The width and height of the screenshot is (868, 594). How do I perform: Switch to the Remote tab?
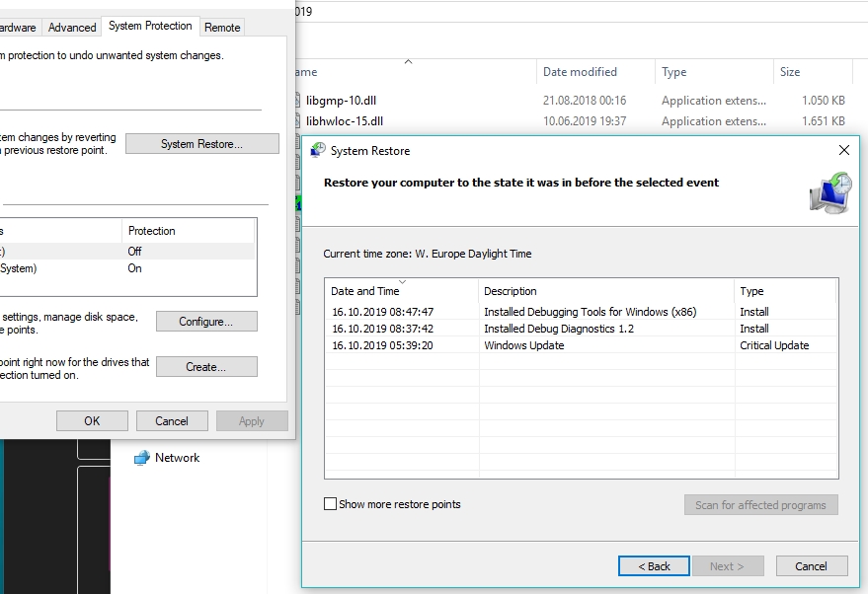tap(222, 27)
